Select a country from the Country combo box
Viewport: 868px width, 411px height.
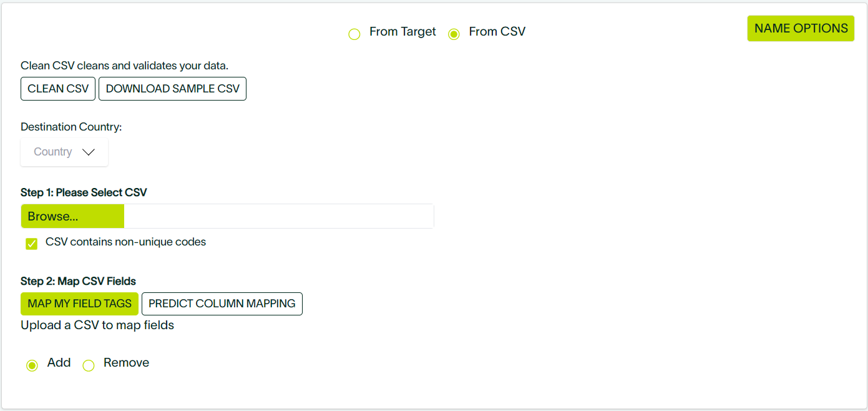point(64,152)
